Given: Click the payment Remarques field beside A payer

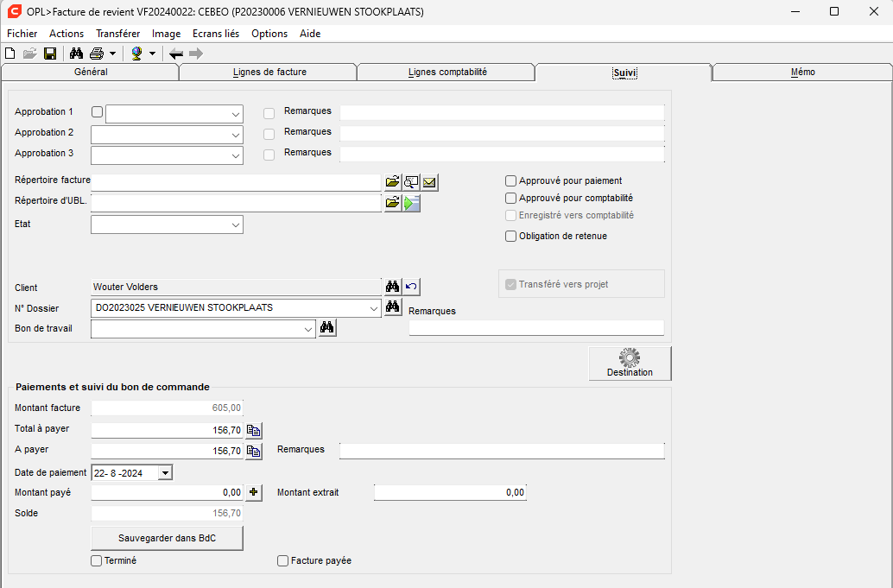Looking at the screenshot, I should pyautogui.click(x=502, y=451).
